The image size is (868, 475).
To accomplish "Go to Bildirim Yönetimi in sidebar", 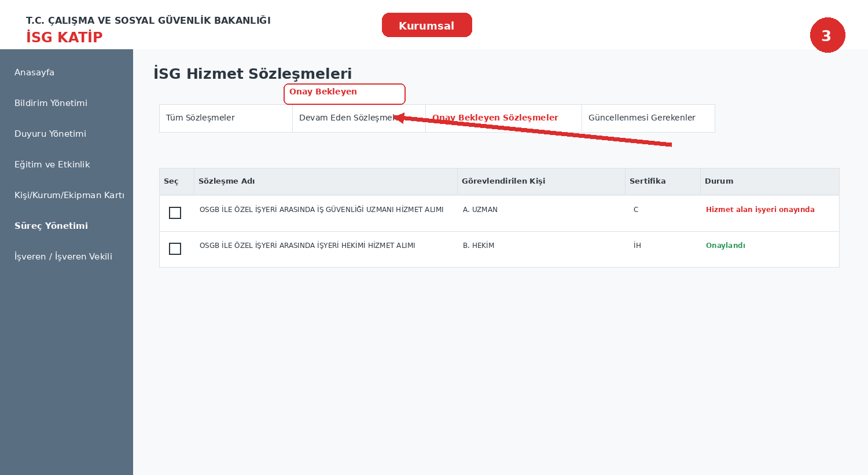I will point(51,103).
